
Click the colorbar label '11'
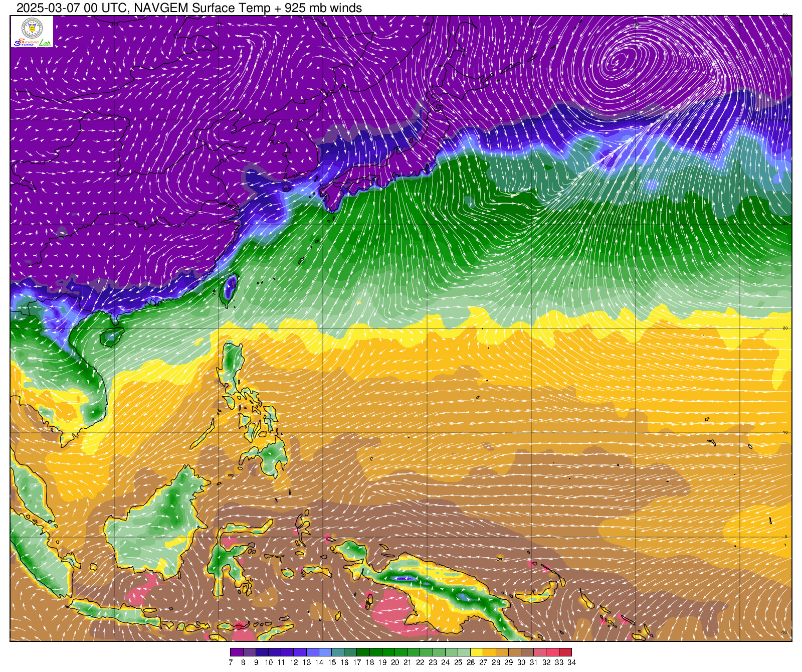pyautogui.click(x=281, y=662)
